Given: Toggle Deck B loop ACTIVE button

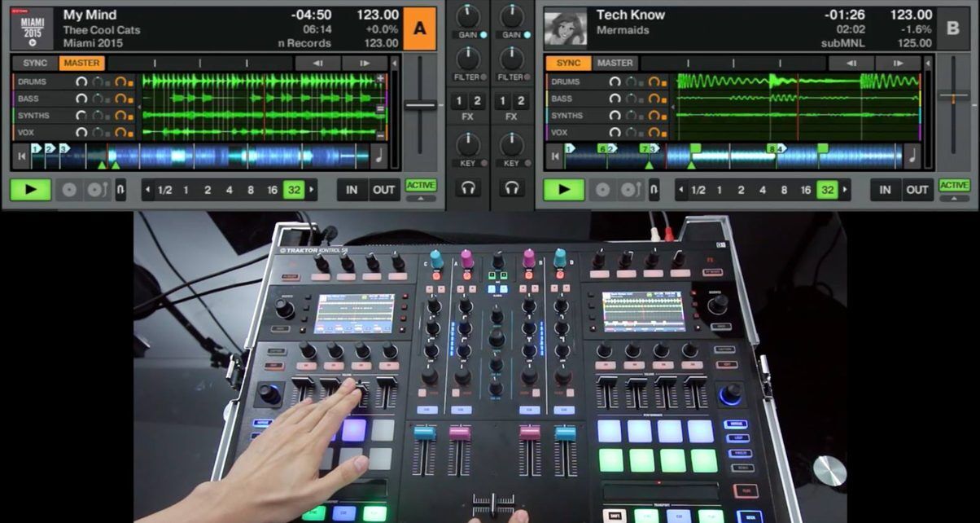Looking at the screenshot, I should coord(954,186).
